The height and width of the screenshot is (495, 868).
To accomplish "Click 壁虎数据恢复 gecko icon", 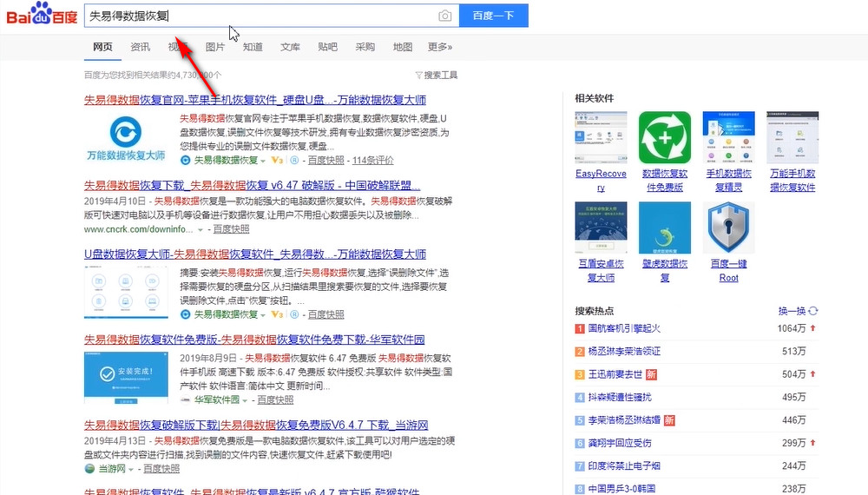I will pyautogui.click(x=665, y=228).
